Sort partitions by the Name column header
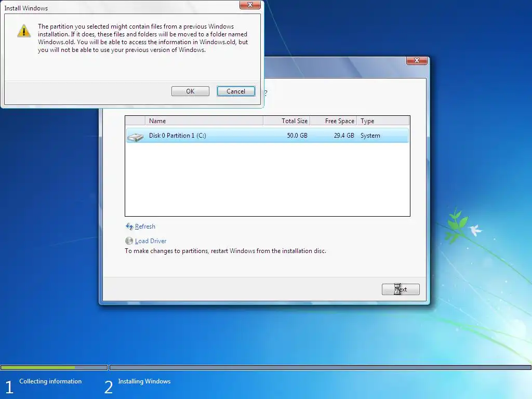The image size is (532, 399). (x=204, y=121)
